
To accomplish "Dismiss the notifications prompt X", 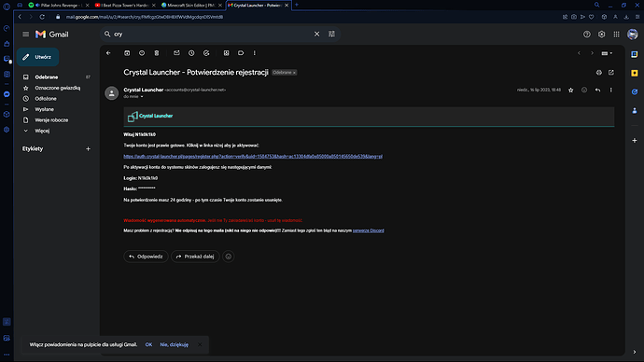I will click(x=200, y=345).
